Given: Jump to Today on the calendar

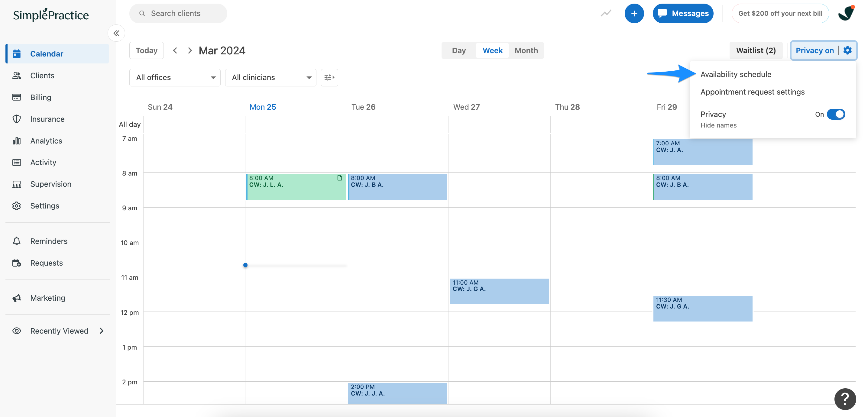Looking at the screenshot, I should point(146,50).
